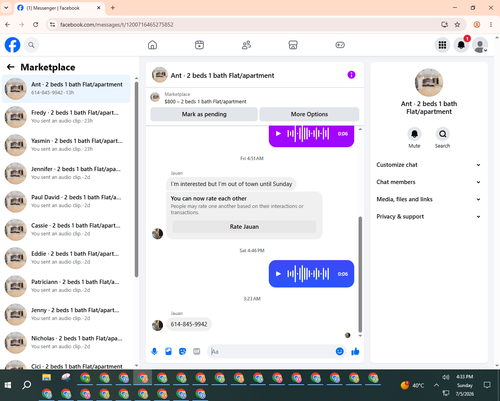The width and height of the screenshot is (500, 401).
Task: Open the Fredy 2 beds conversation
Action: [x=66, y=117]
